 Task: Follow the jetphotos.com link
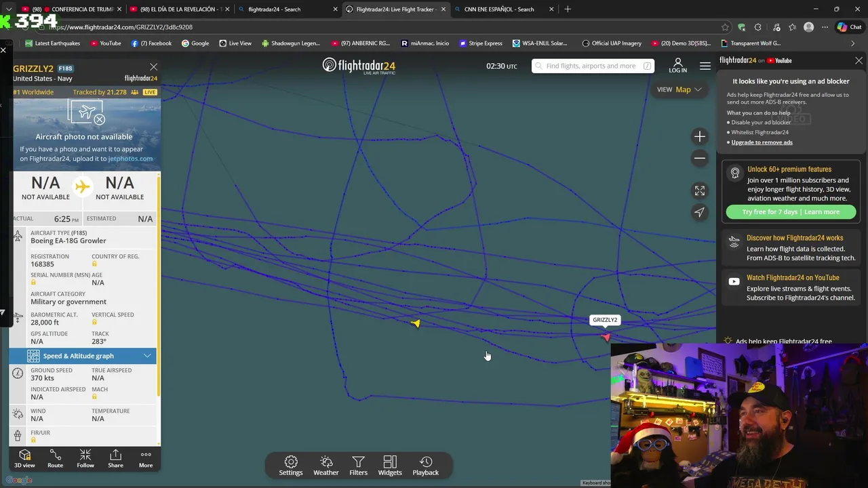click(130, 159)
